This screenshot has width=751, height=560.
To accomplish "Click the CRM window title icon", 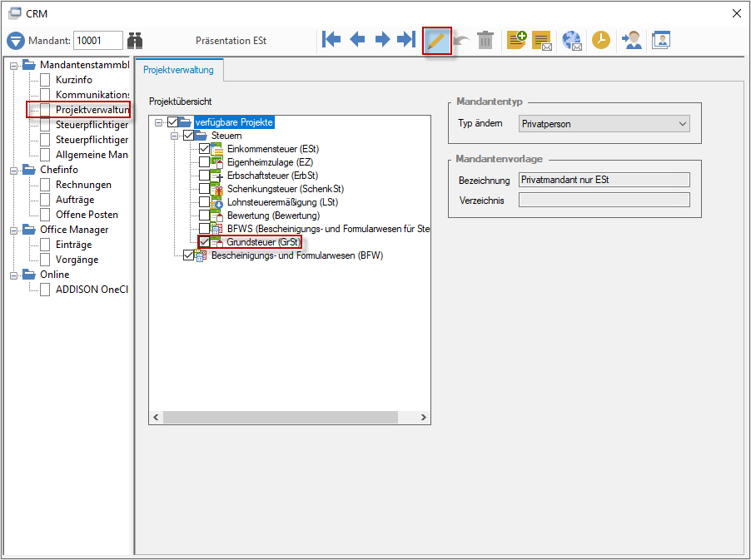I will click(x=14, y=13).
